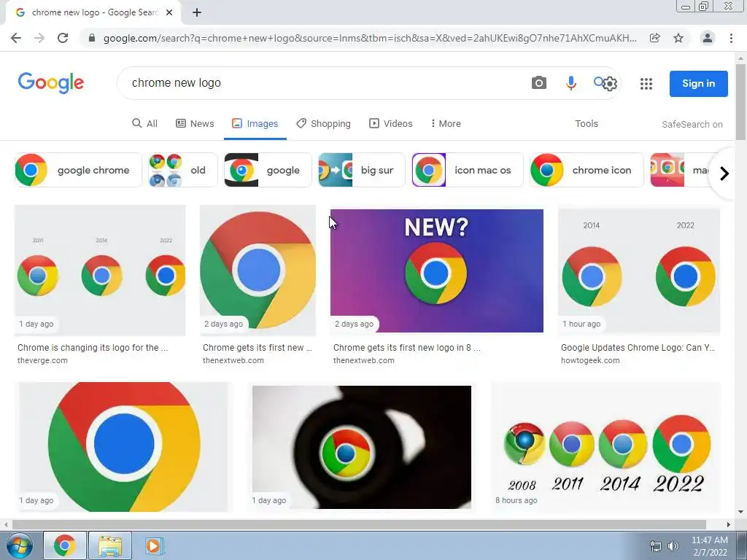Click the vertical scrollbar down arrow
The image size is (747, 560).
(x=740, y=512)
